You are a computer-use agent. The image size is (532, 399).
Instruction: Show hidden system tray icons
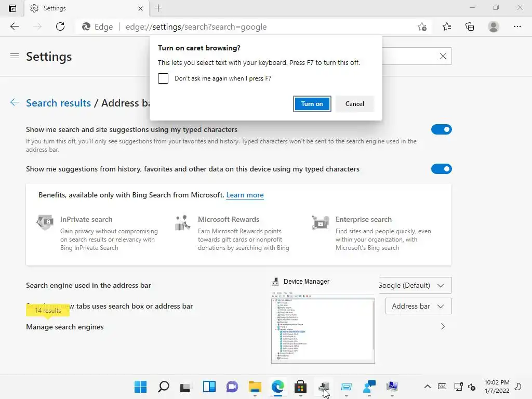click(x=428, y=387)
